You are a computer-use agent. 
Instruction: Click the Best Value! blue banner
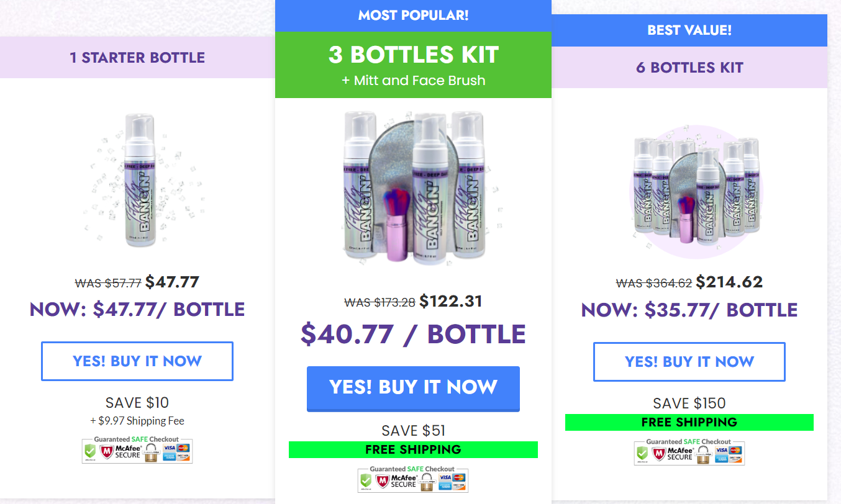(x=689, y=30)
